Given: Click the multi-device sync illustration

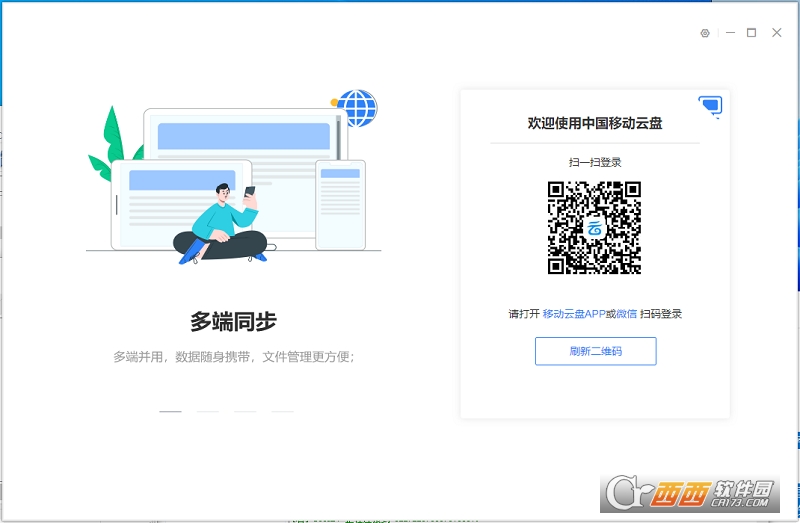Looking at the screenshot, I should tap(233, 177).
